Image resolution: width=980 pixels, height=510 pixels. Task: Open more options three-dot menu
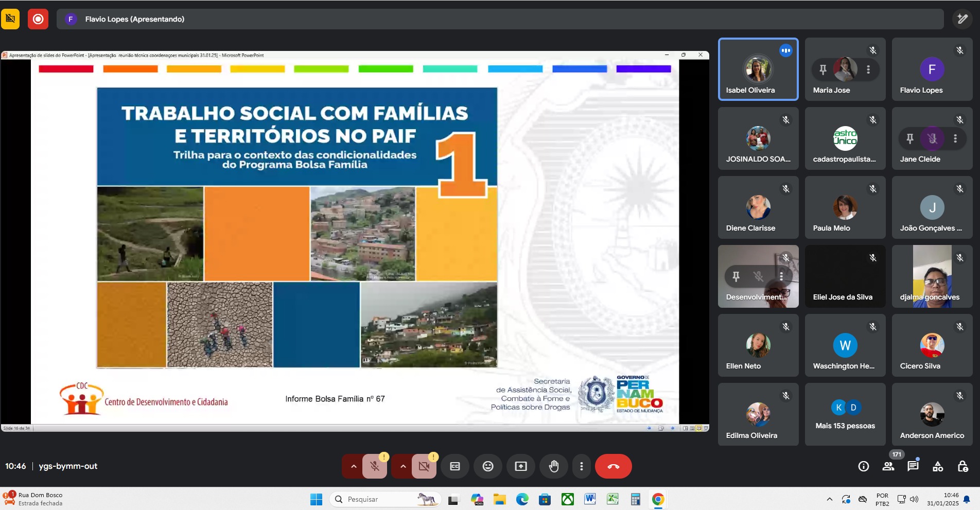[581, 466]
